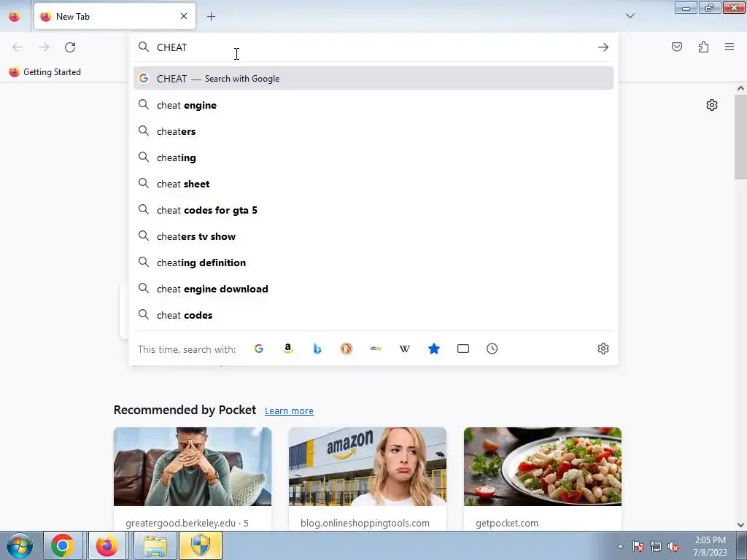
Task: Open muted volume tray icon
Action: [x=673, y=546]
